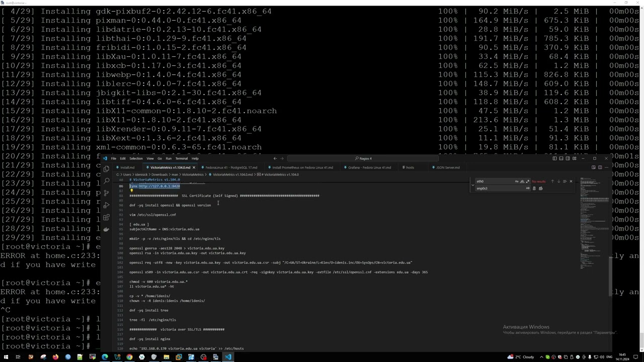Click VictoriaMetrics v1.104.0.md file breadcrumb

click(232, 174)
